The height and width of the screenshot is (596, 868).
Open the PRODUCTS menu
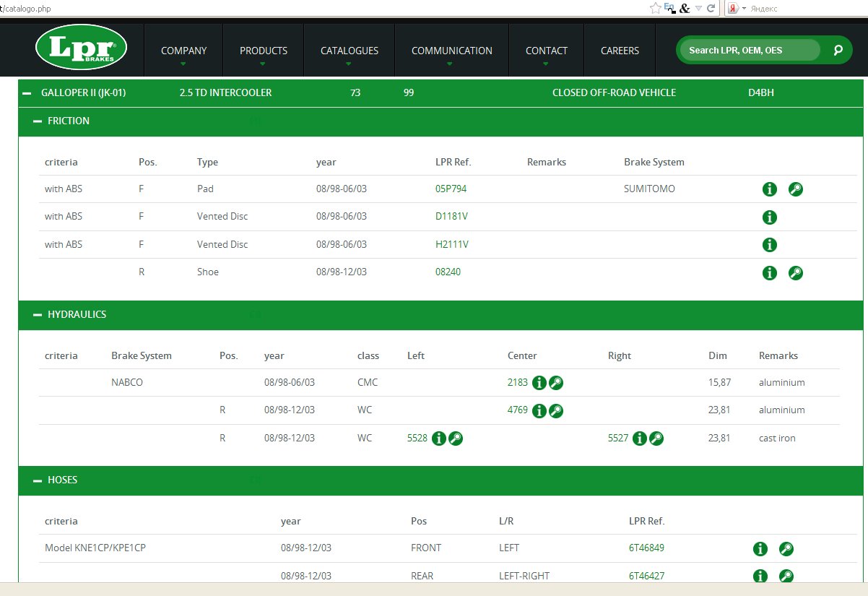tap(264, 51)
